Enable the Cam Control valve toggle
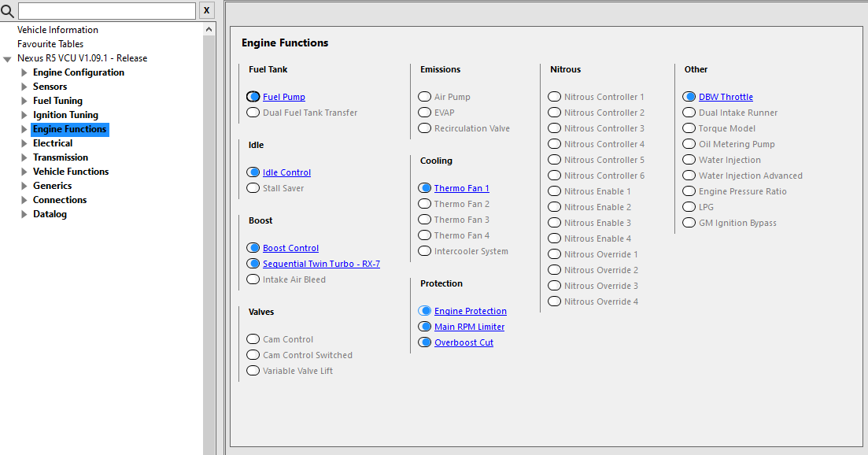868x455 pixels. [x=253, y=339]
